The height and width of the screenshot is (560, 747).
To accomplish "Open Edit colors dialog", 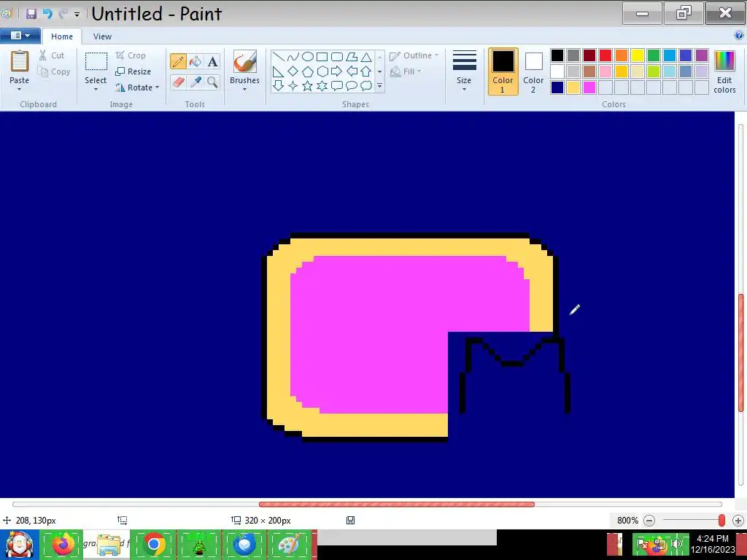I will [x=724, y=71].
